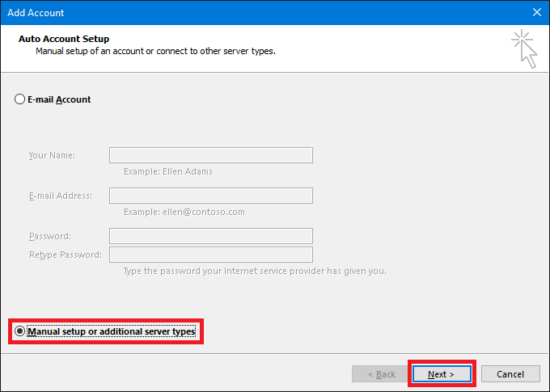Click the Retype Password label
Image resolution: width=550 pixels, height=392 pixels.
coord(66,255)
